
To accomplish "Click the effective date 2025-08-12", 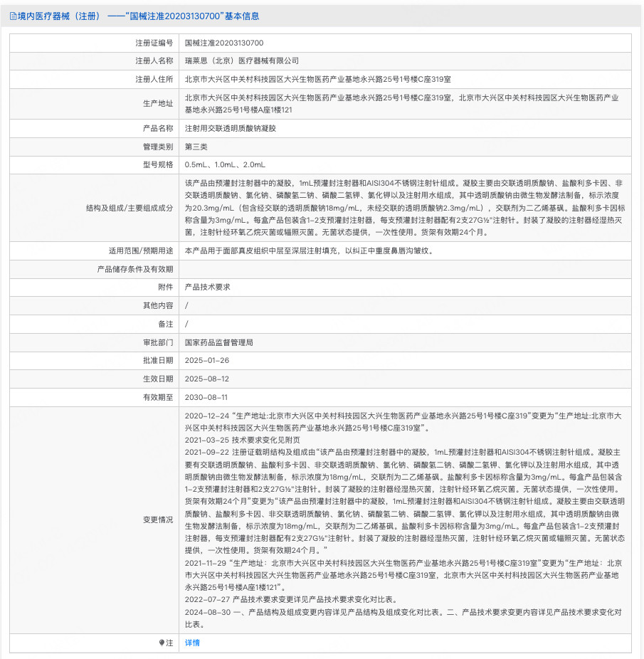I will [x=207, y=379].
